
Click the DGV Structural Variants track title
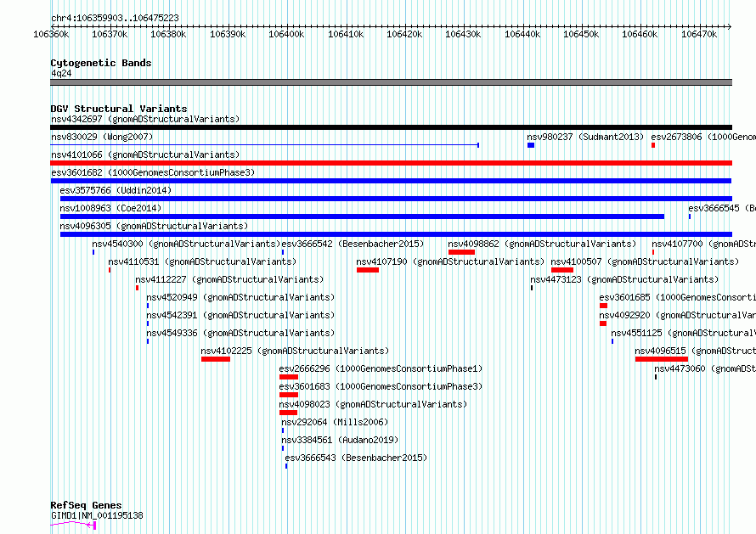[x=119, y=109]
